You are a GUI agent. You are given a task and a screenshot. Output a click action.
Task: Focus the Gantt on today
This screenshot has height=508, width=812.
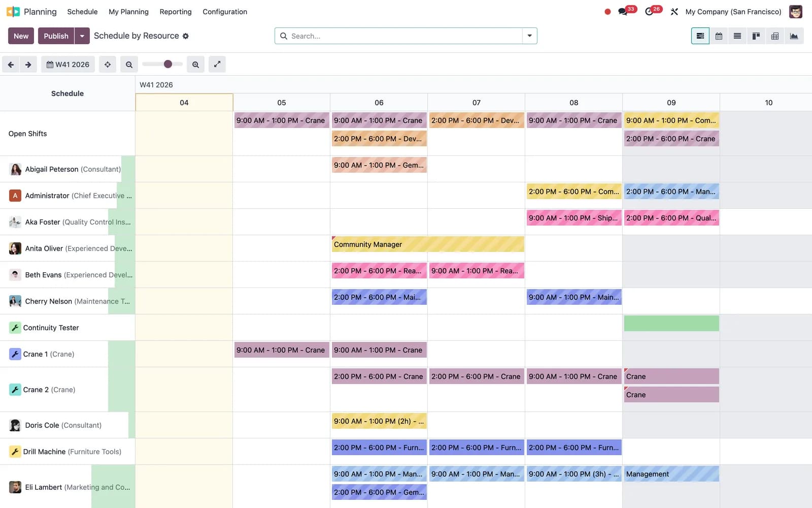[x=108, y=65]
